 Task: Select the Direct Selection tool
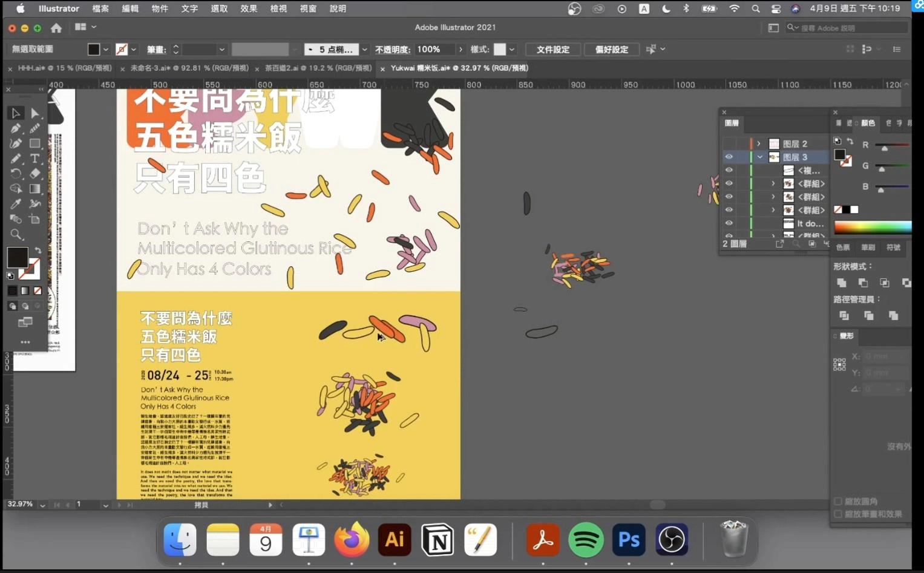click(x=35, y=113)
